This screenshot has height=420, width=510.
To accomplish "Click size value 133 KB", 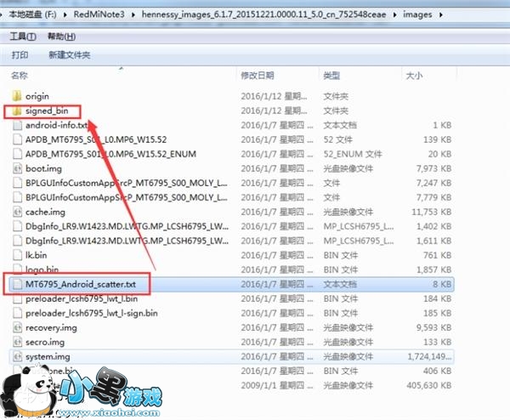I will click(x=438, y=342).
